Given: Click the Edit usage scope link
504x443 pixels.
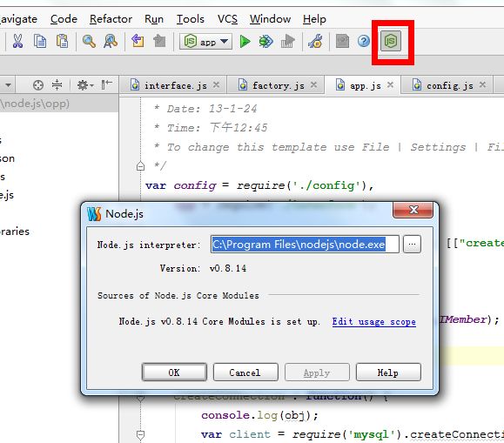Looking at the screenshot, I should (373, 321).
